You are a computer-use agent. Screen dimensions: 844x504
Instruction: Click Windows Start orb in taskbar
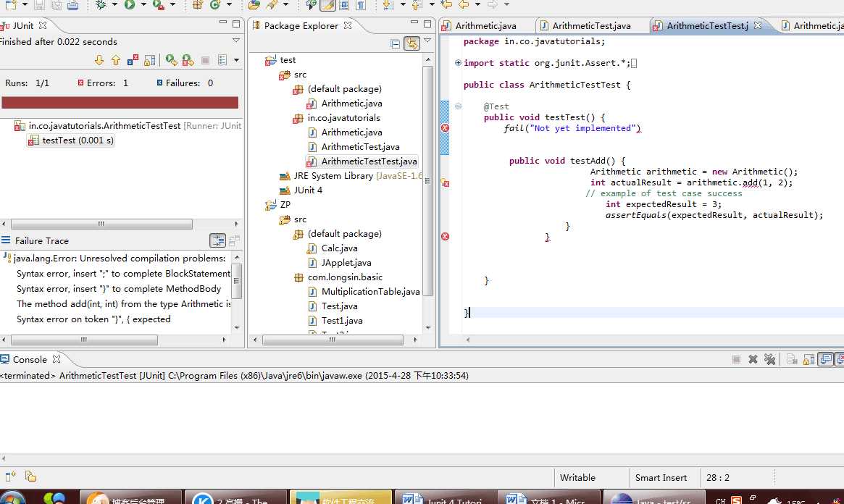click(12, 498)
